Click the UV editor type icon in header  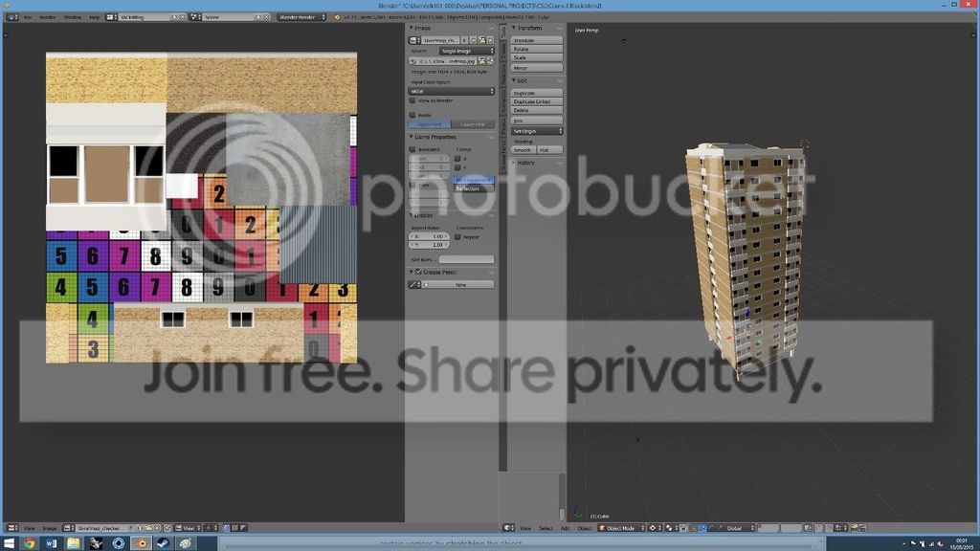12,528
